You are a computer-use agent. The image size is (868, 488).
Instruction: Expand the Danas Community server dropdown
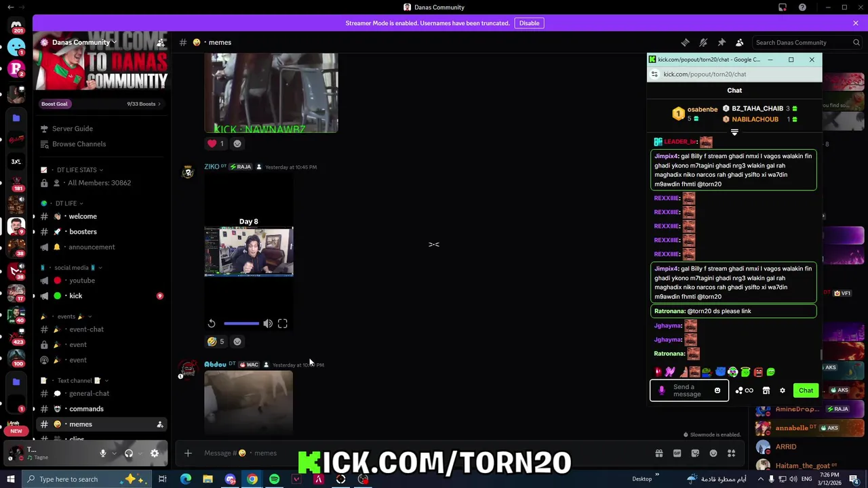(84, 42)
